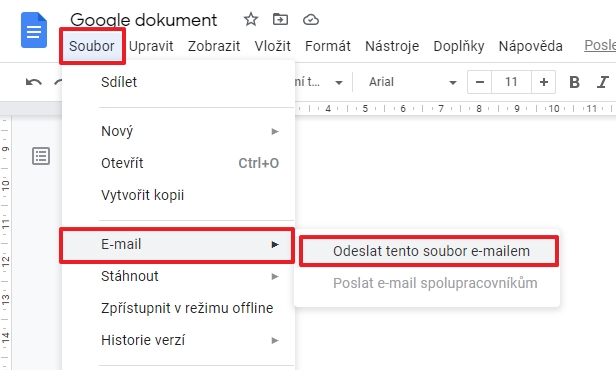
Task: Click the font size field showing 11
Action: [511, 82]
